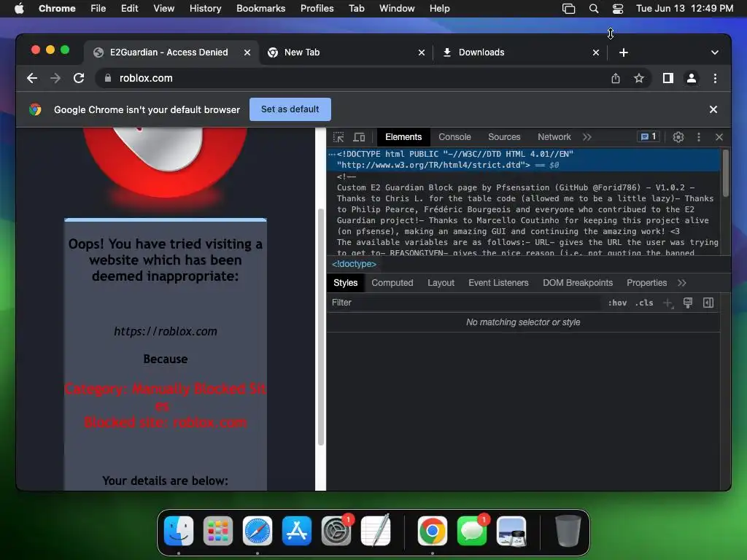The width and height of the screenshot is (747, 560).
Task: Open Finder from the Dock
Action: 179,531
